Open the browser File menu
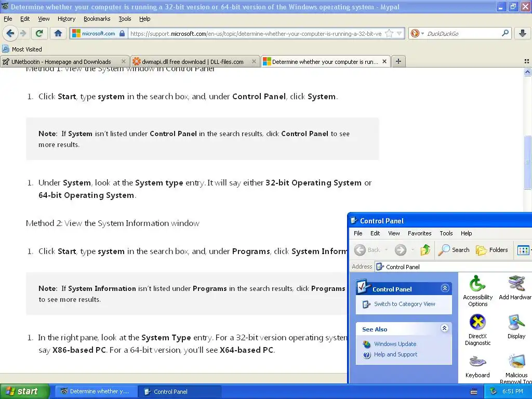The height and width of the screenshot is (399, 532). point(8,19)
